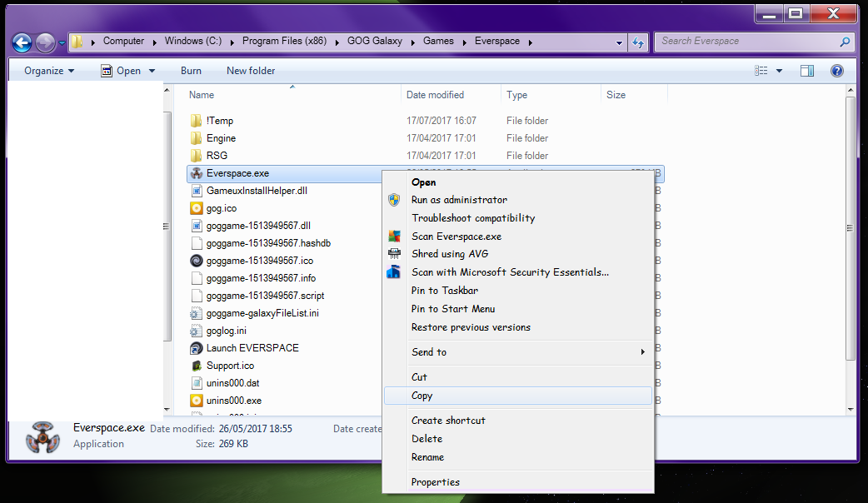The image size is (868, 503).
Task: Select the Support.ico file icon
Action: (x=196, y=366)
